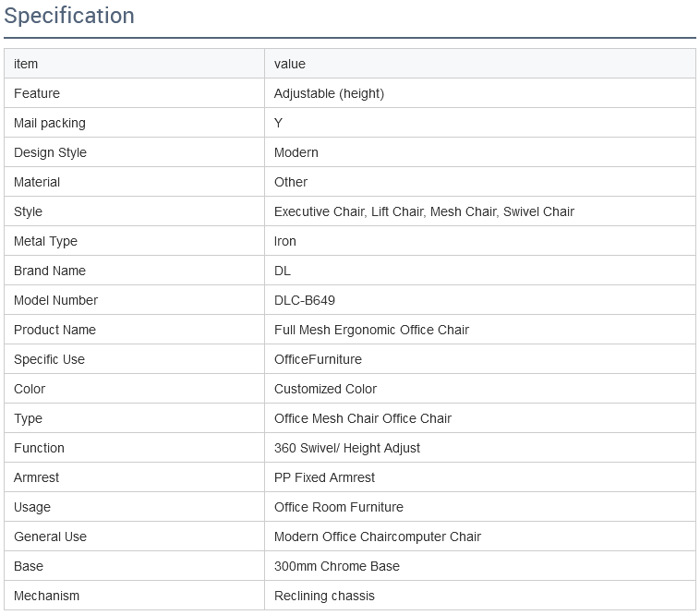
Task: Select the Office Room Furniture usage value
Action: (338, 507)
